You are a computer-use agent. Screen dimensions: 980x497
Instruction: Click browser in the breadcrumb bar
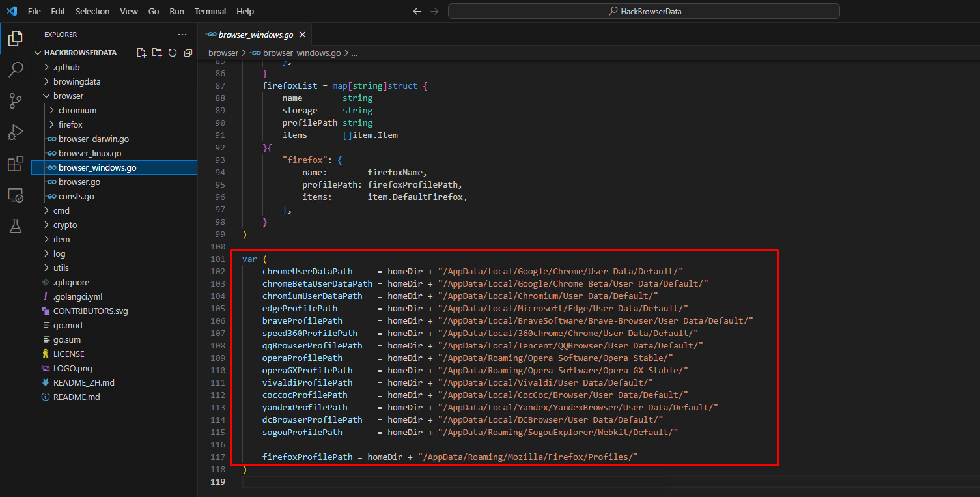(x=223, y=53)
